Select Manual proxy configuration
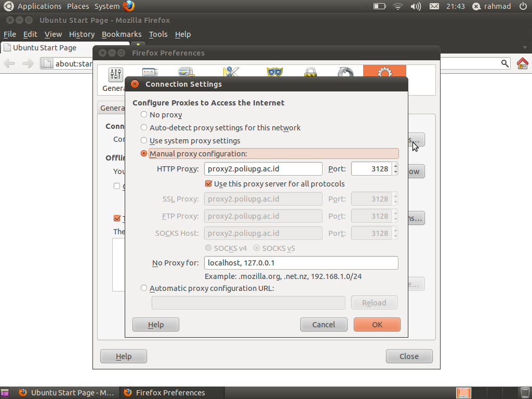 pos(144,153)
